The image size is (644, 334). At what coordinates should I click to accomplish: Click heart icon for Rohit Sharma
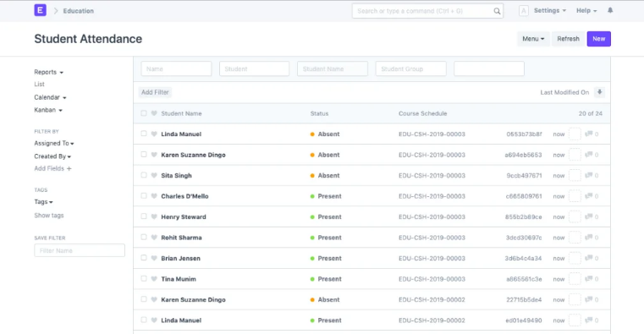(x=154, y=237)
